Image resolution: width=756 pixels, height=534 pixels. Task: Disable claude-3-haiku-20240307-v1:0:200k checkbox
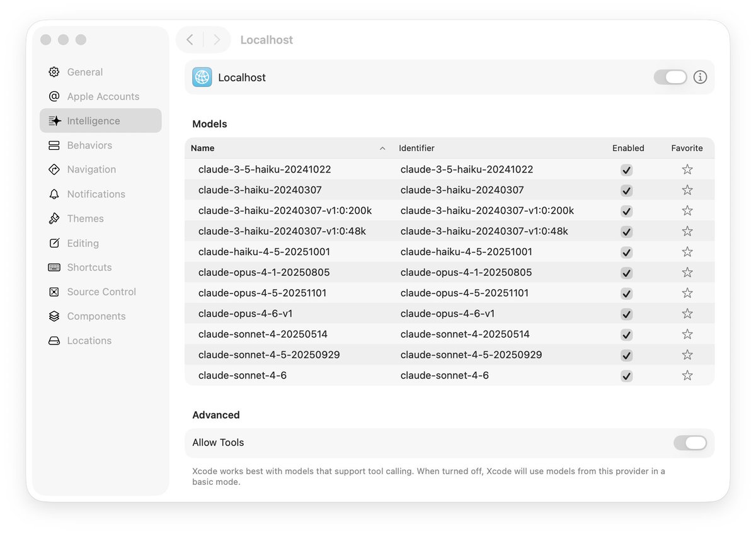626,211
